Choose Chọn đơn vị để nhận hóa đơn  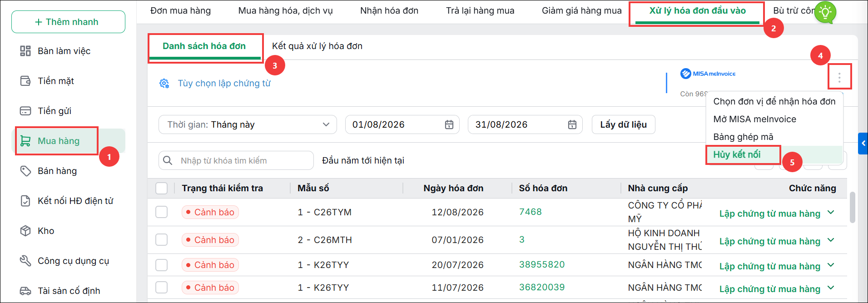774,101
